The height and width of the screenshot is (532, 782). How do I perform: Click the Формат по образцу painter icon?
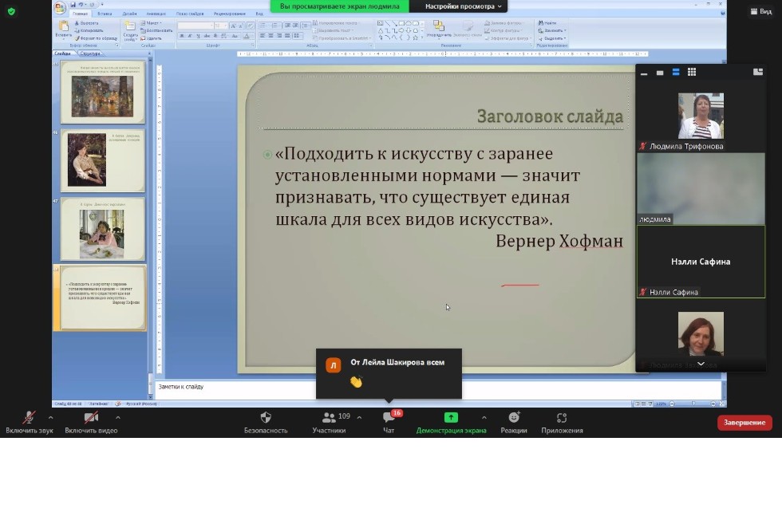click(77, 38)
